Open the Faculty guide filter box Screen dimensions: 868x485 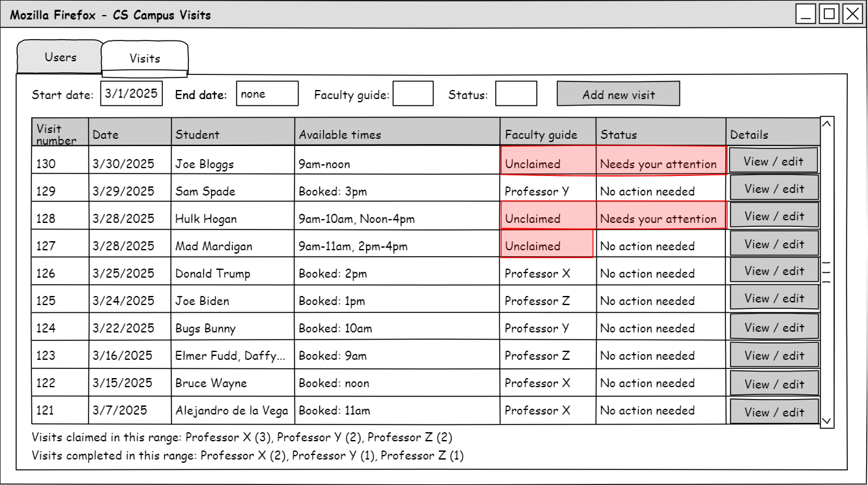[413, 94]
